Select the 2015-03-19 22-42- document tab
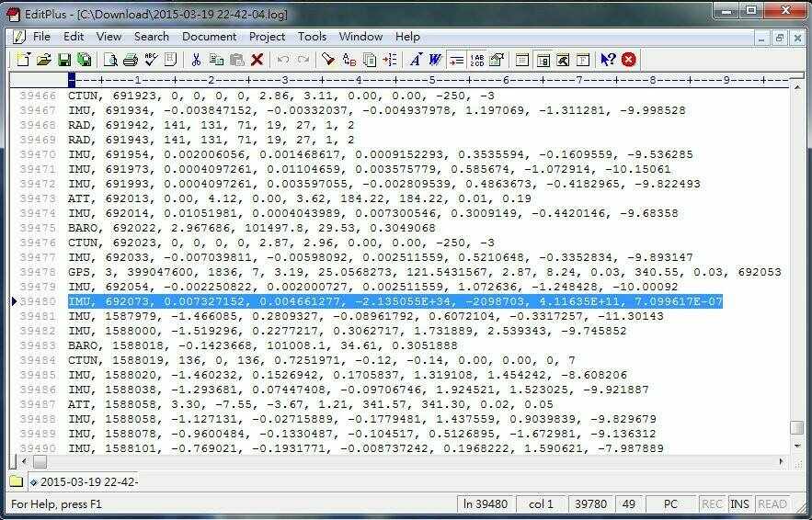 [x=83, y=481]
